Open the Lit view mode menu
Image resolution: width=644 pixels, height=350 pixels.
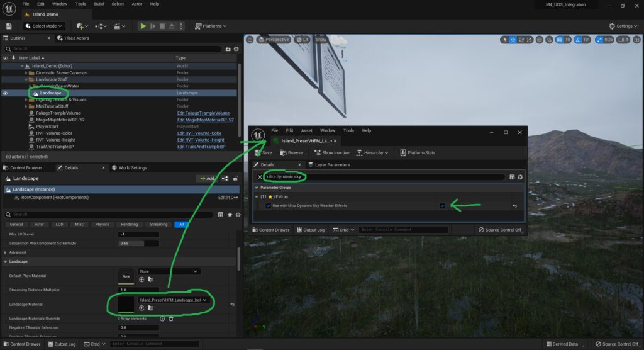pos(303,40)
